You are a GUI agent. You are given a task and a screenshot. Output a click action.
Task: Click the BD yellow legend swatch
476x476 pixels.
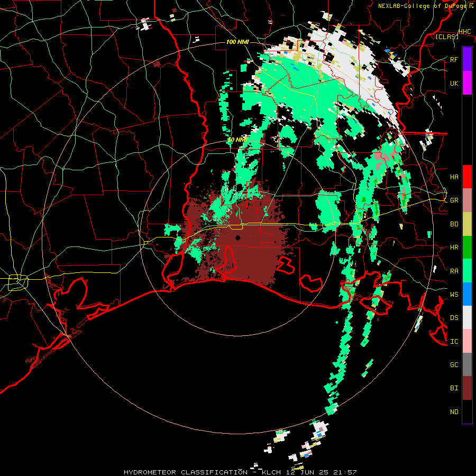click(467, 224)
